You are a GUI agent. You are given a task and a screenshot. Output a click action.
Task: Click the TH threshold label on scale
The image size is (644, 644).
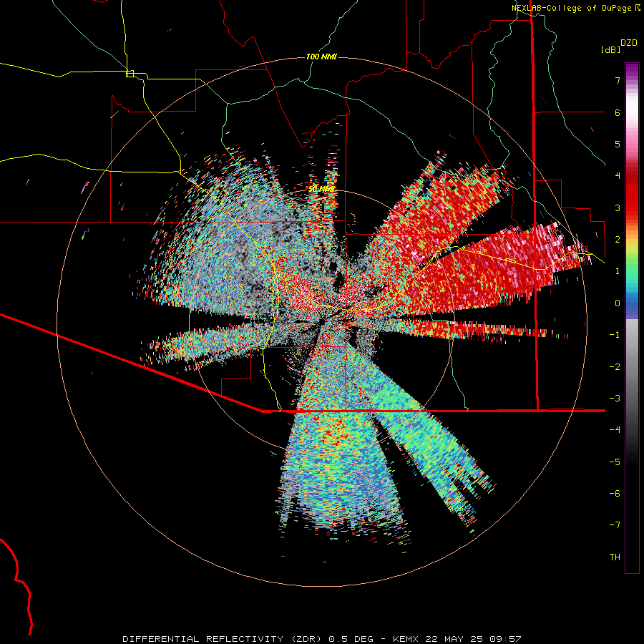coord(615,557)
